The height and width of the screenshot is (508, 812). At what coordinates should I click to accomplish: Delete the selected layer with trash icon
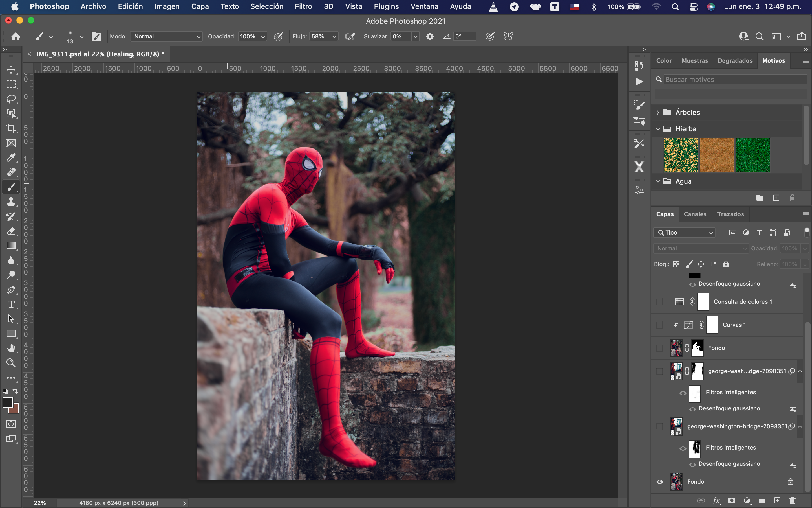pos(793,500)
